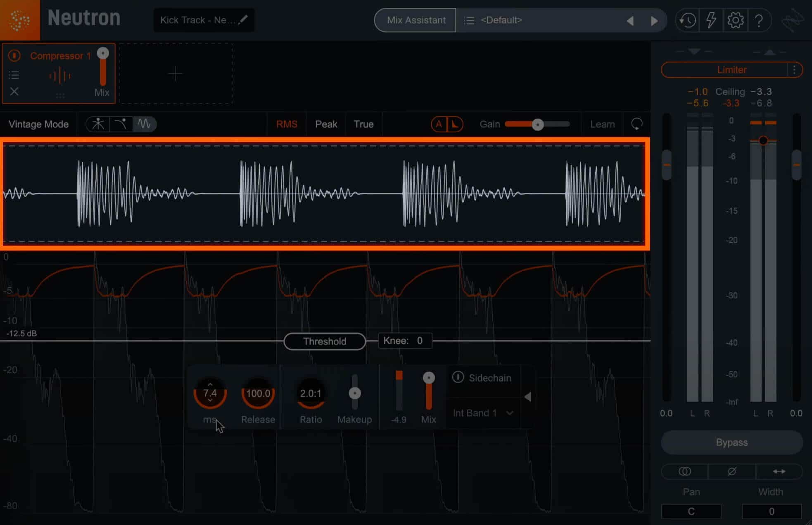The height and width of the screenshot is (525, 812).
Task: Select the second curve filter icon
Action: [x=121, y=124]
